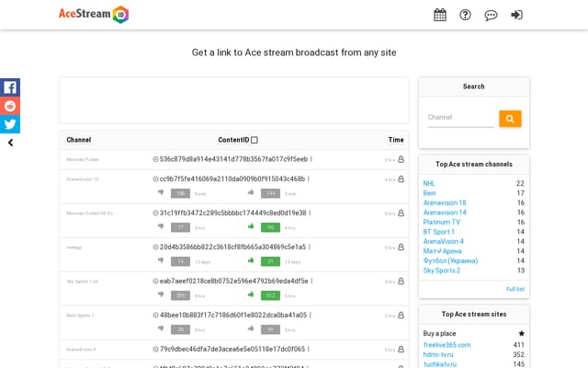Click play icon beside 31c19ffb3472c289 content ID

click(x=155, y=213)
